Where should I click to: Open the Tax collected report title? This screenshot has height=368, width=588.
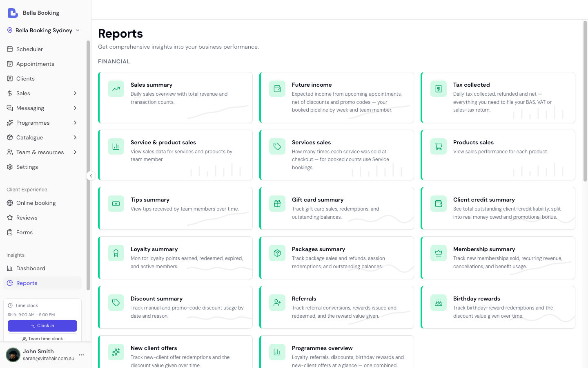tap(472, 85)
